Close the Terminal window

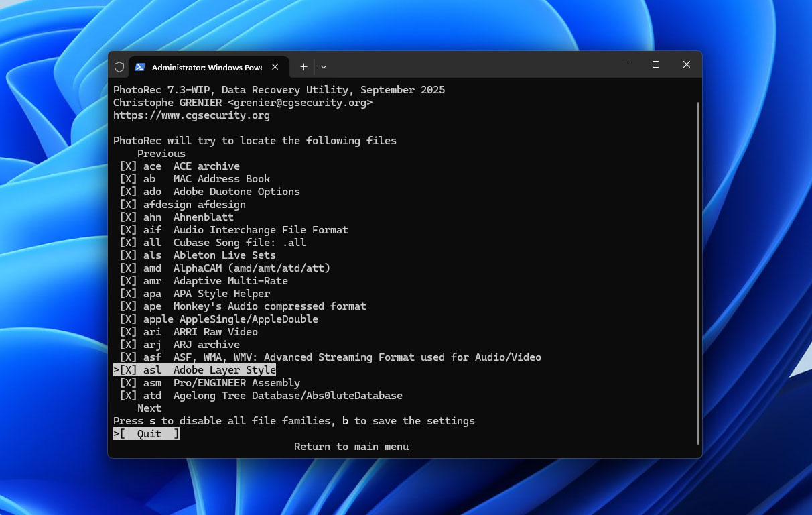pyautogui.click(x=687, y=64)
